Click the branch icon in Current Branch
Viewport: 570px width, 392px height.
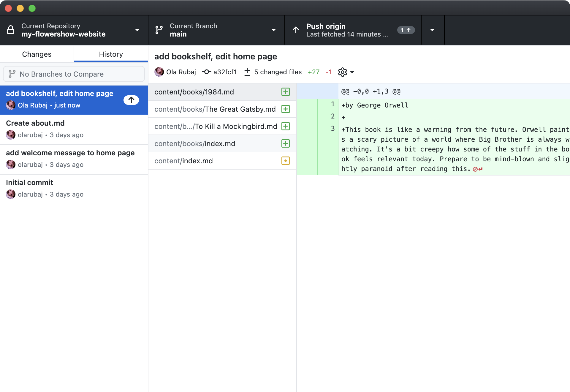159,30
